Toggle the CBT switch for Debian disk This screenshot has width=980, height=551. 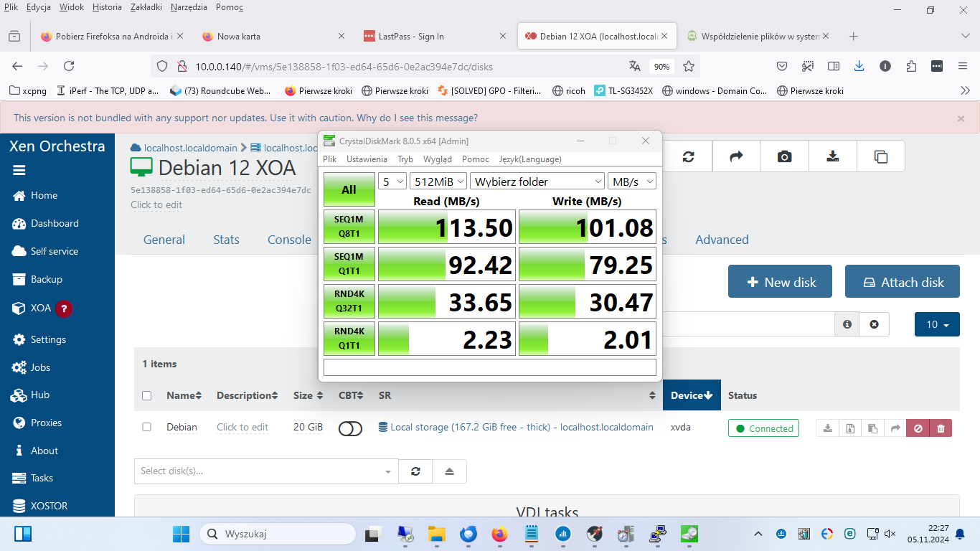click(350, 428)
